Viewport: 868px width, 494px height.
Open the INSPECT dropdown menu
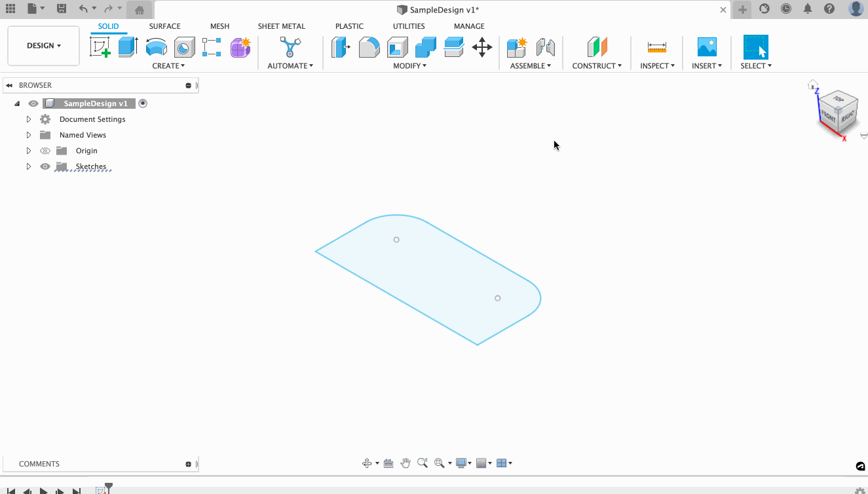657,66
